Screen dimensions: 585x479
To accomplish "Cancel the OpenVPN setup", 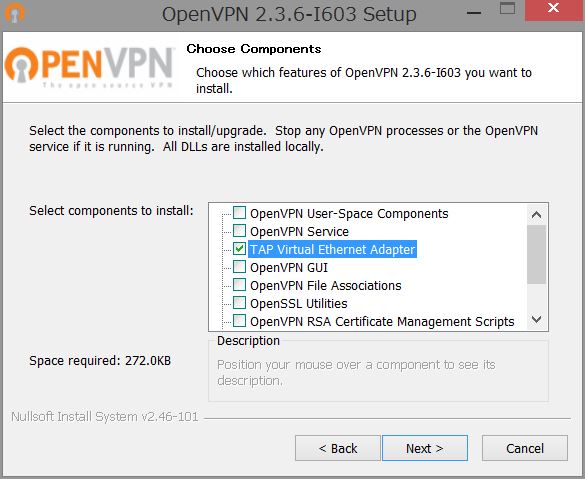I will click(x=525, y=448).
